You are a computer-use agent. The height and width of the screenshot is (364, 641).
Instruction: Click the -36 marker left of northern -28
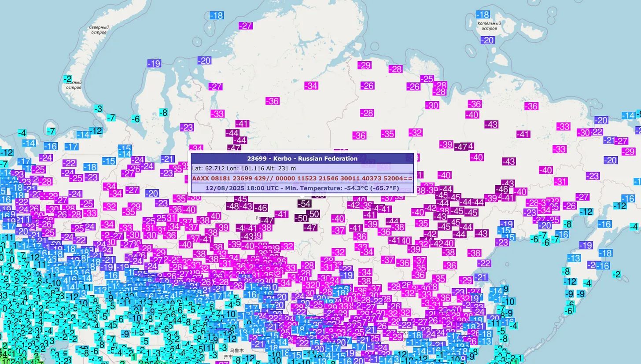tap(273, 101)
